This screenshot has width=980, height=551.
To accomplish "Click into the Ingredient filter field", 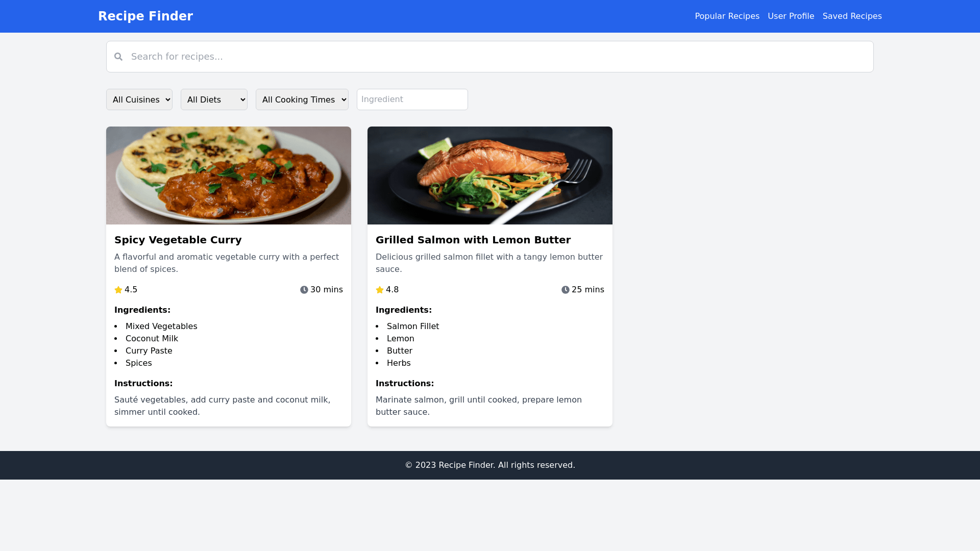I will click(x=412, y=99).
